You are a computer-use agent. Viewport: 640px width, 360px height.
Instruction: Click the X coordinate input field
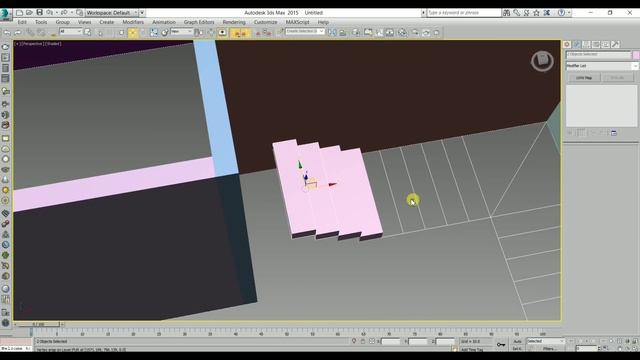click(x=391, y=341)
